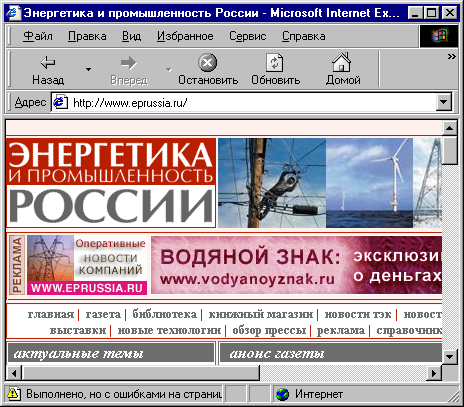Click the анонс газеты section header
464x407 pixels.
pyautogui.click(x=331, y=353)
